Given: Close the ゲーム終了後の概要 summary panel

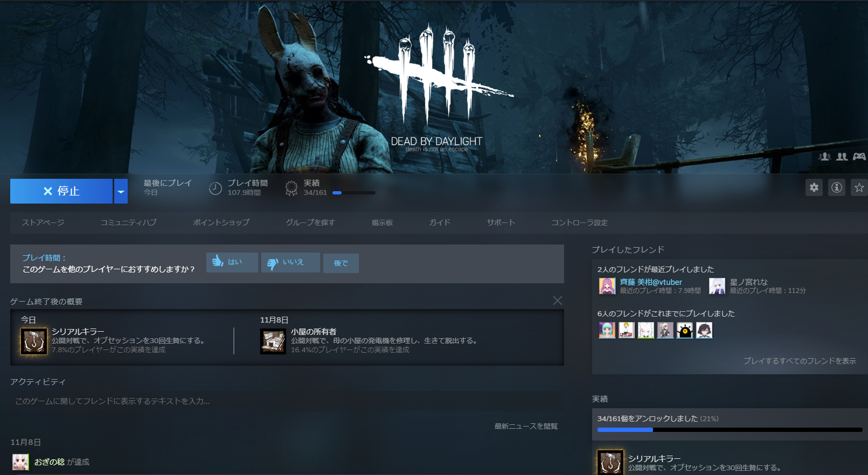Looking at the screenshot, I should click(558, 301).
